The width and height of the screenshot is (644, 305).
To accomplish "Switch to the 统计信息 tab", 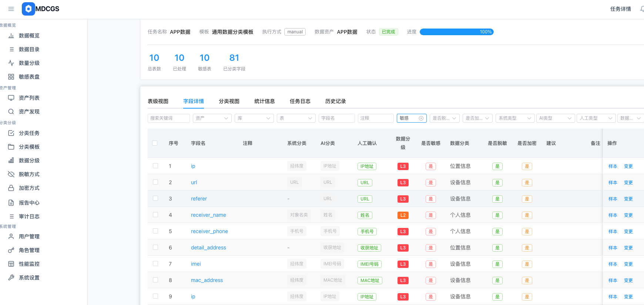I will 265,101.
